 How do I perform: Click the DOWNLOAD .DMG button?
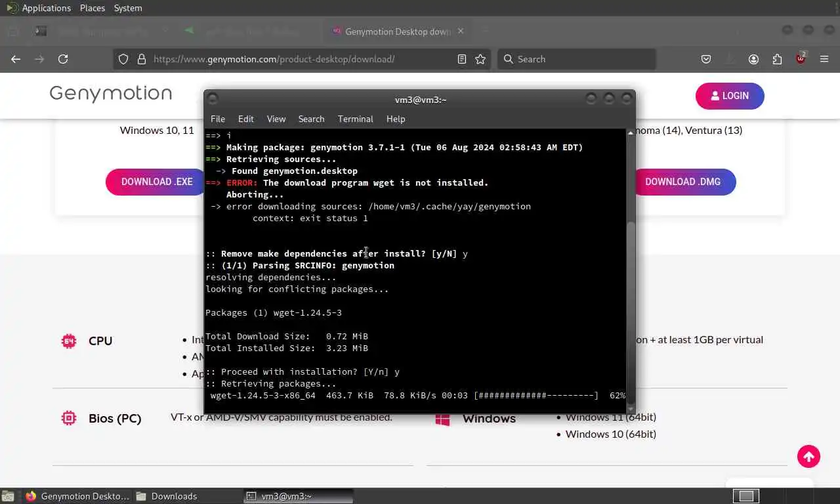[x=682, y=182]
